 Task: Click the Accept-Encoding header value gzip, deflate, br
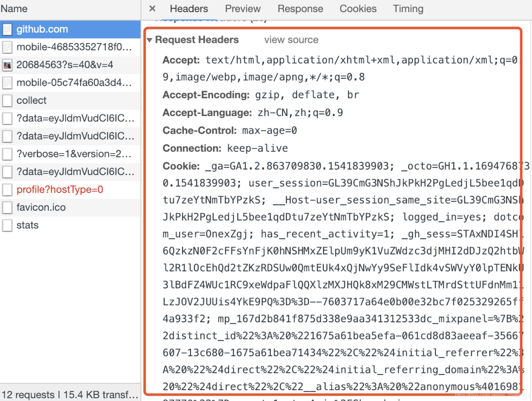[x=307, y=95]
